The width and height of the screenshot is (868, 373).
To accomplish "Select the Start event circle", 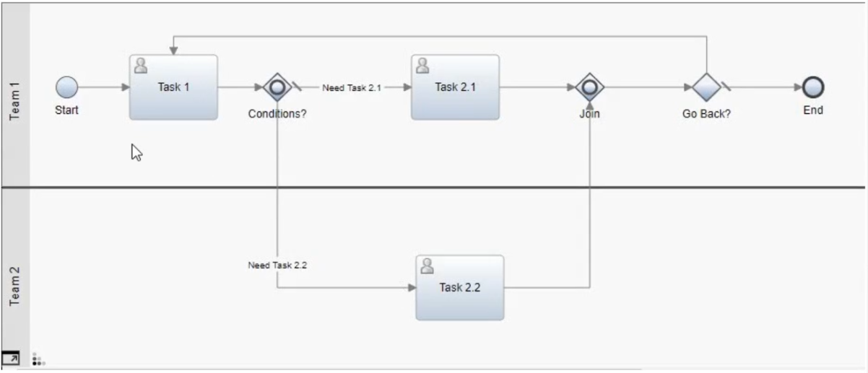I will [x=66, y=88].
